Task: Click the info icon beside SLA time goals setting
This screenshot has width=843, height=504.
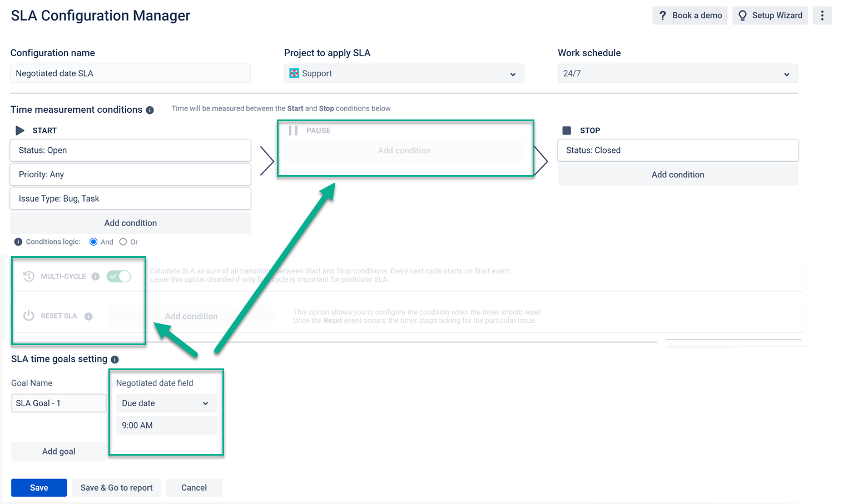Action: click(x=115, y=360)
